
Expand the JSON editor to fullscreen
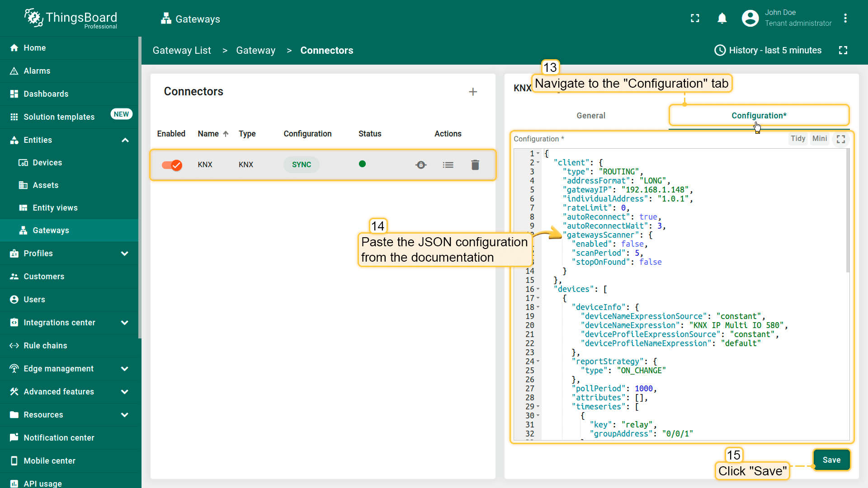[841, 139]
